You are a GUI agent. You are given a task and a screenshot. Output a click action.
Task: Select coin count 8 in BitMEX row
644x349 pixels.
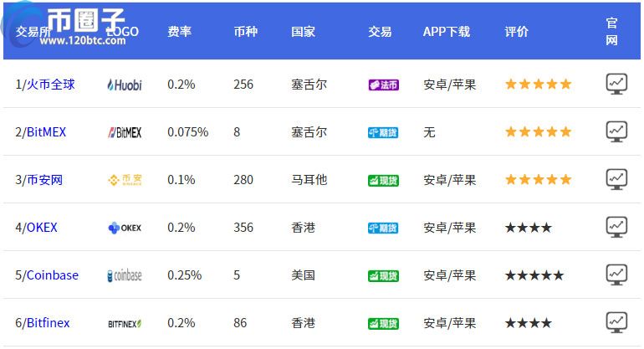click(237, 132)
